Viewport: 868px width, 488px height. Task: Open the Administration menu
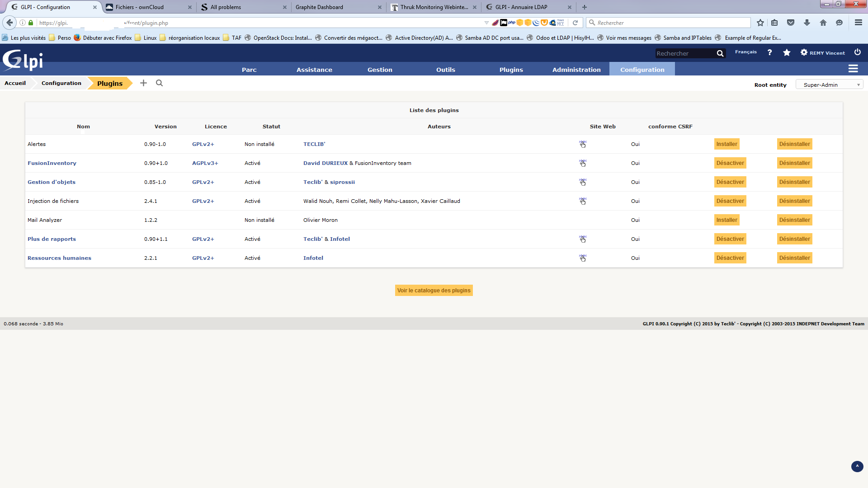(576, 70)
